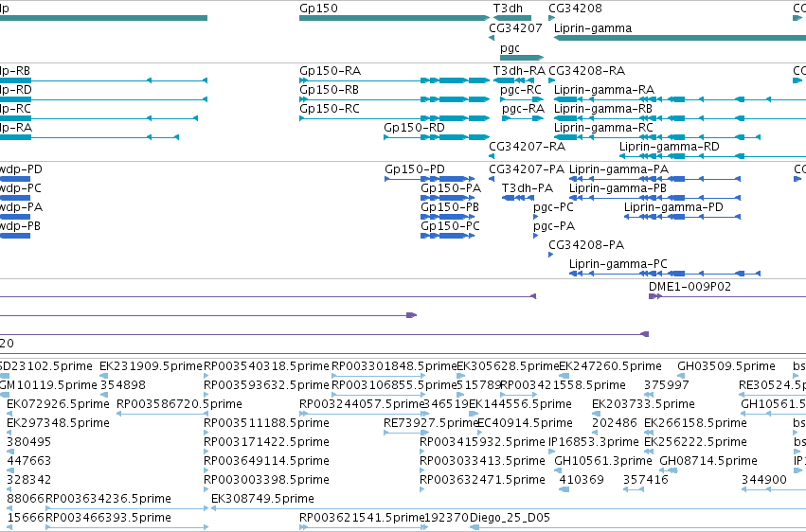Click the Liprin-gamma-RB transcript label
806x532 pixels.
(x=603, y=109)
